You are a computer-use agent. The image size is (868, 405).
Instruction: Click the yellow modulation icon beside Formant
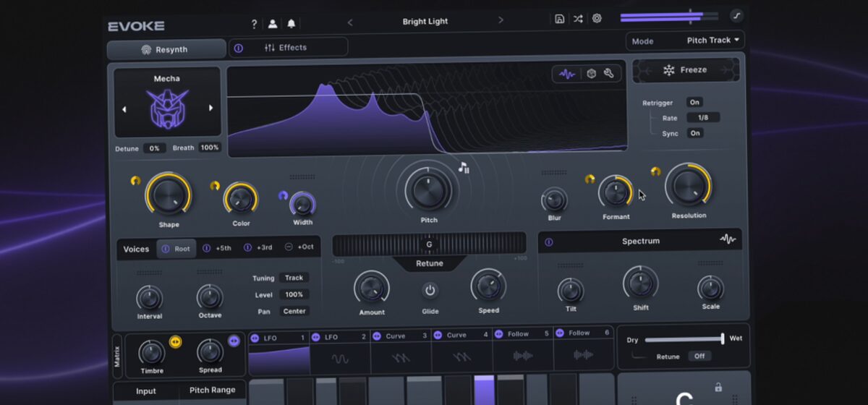pos(590,179)
